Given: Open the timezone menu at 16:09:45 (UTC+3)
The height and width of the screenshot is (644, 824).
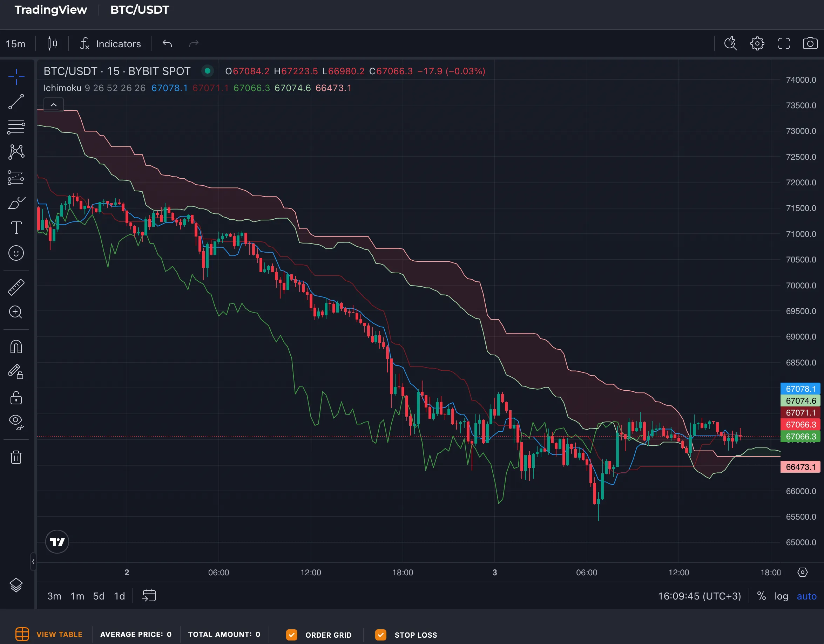Looking at the screenshot, I should pyautogui.click(x=700, y=596).
